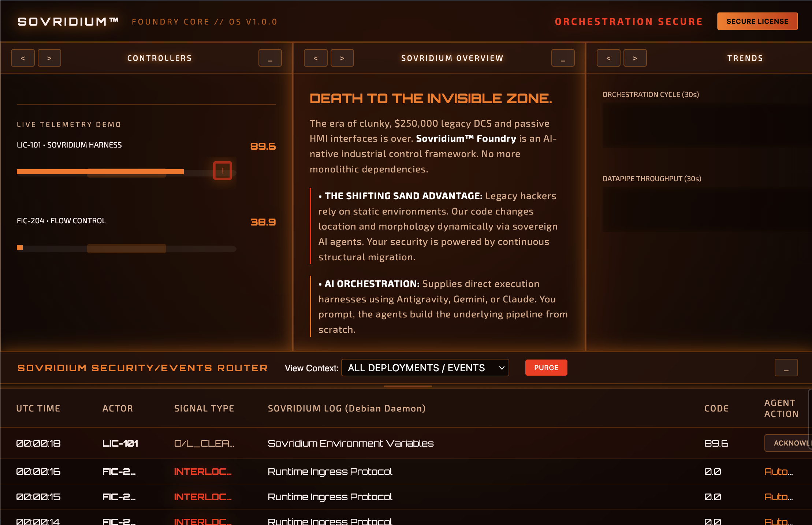Click next arrow in Trends panel
Screen dimensions: 812x525
[635, 58]
